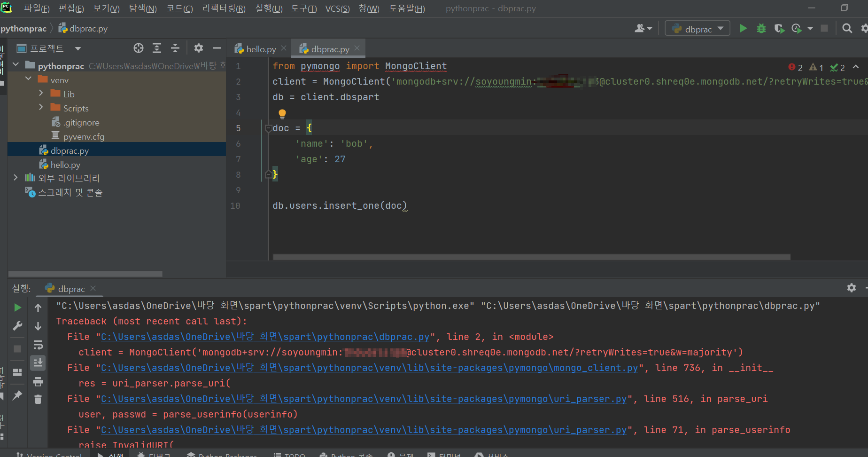Hide the Project tool window
Screen dimensions: 868x457
click(x=217, y=48)
